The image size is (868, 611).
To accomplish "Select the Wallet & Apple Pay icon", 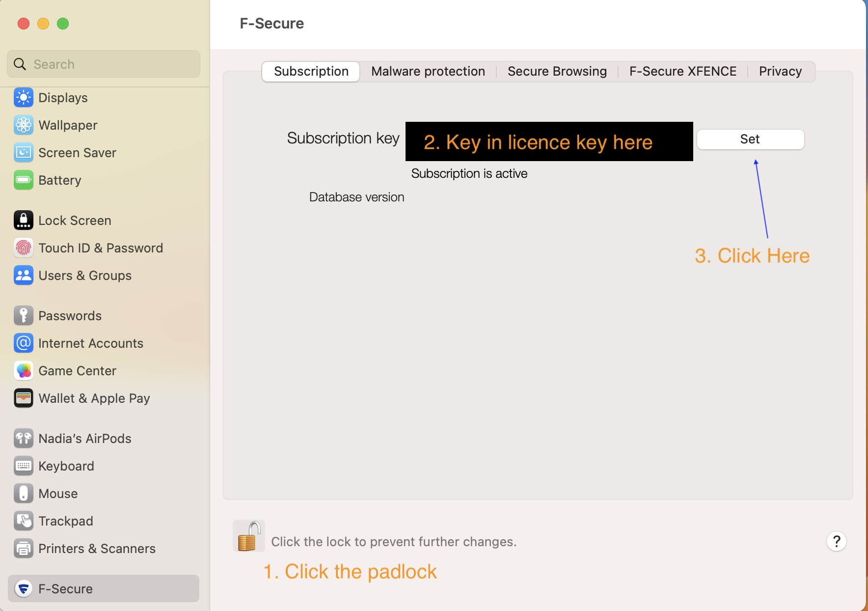I will point(24,398).
